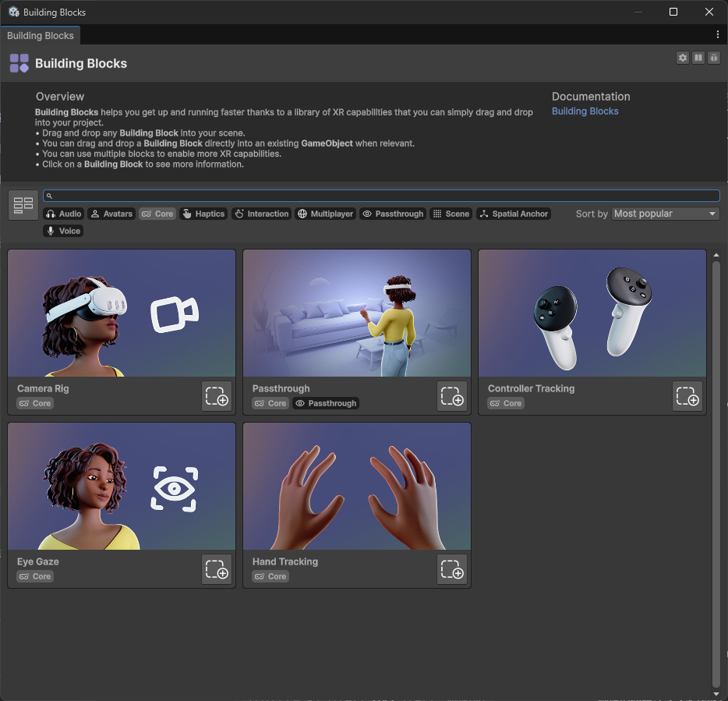The width and height of the screenshot is (728, 701).
Task: Maximize the Building Blocks window
Action: pyautogui.click(x=673, y=12)
